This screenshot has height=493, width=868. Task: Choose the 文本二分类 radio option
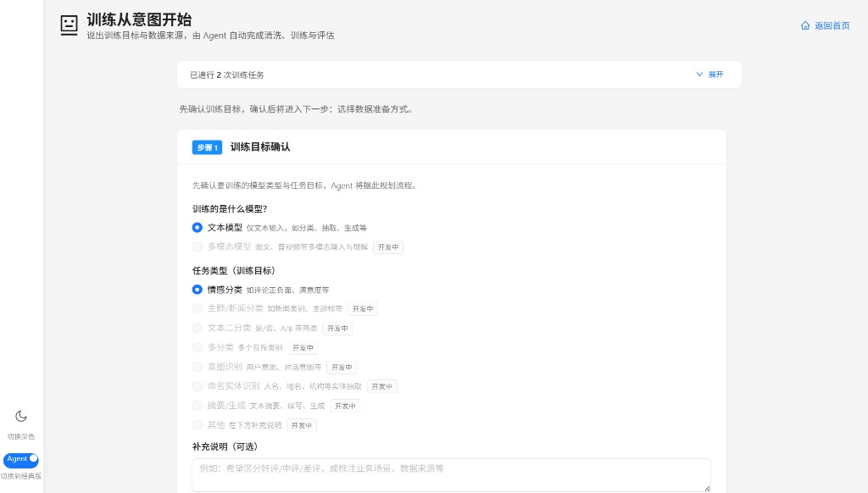[x=197, y=328]
